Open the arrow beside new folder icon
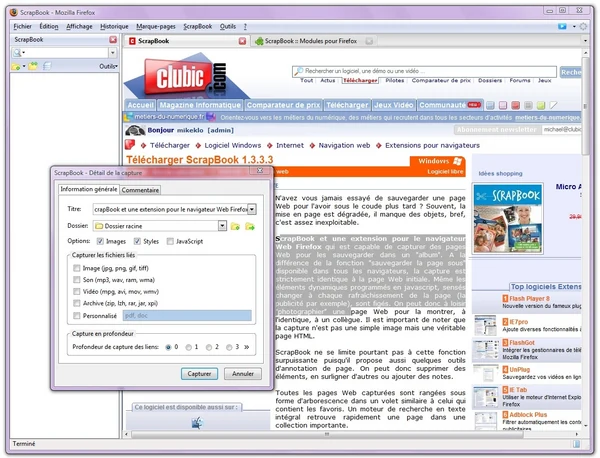This screenshot has height=458, width=600. pos(24,67)
